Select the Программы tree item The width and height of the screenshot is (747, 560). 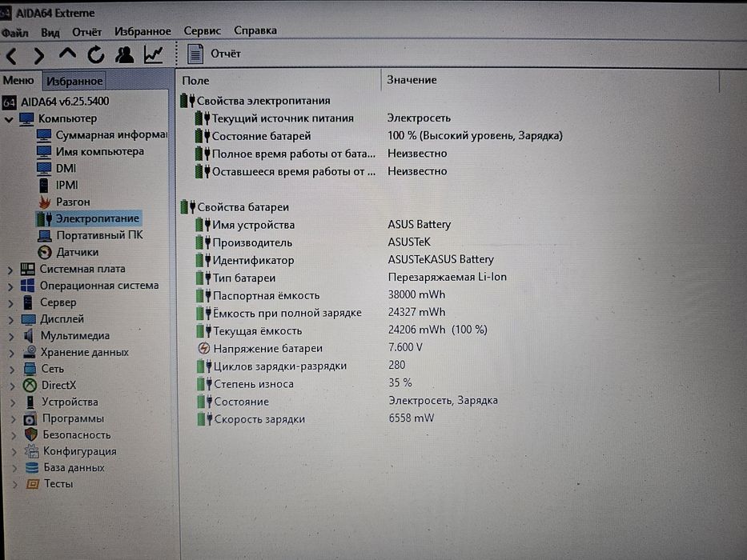tap(73, 418)
